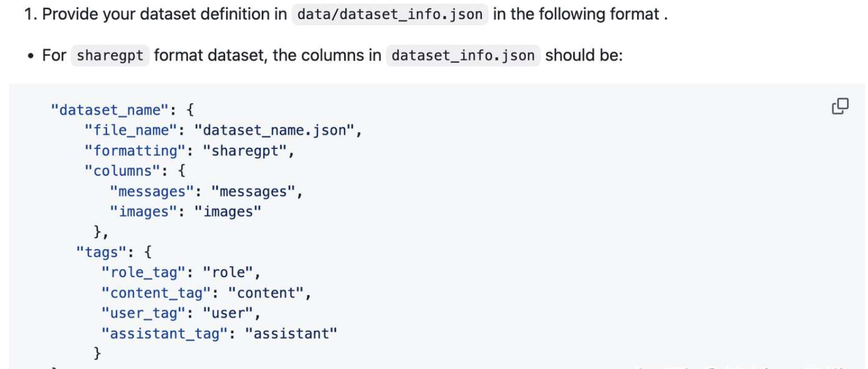Click the data/dataset_info.json inline code
This screenshot has width=868, height=369.
390,14
